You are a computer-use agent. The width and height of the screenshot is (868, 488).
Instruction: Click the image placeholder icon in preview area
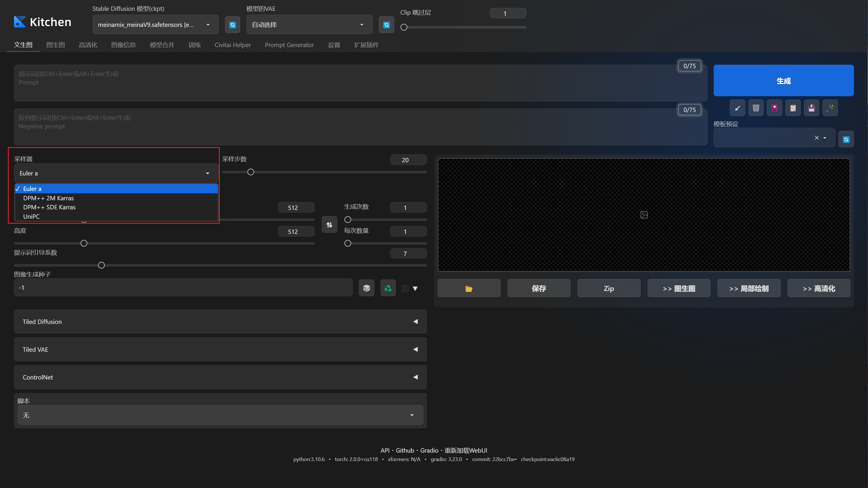[x=644, y=215]
